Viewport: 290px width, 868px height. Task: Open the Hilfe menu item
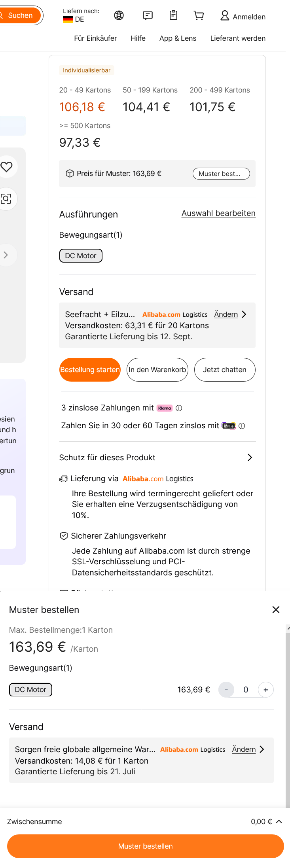(138, 38)
